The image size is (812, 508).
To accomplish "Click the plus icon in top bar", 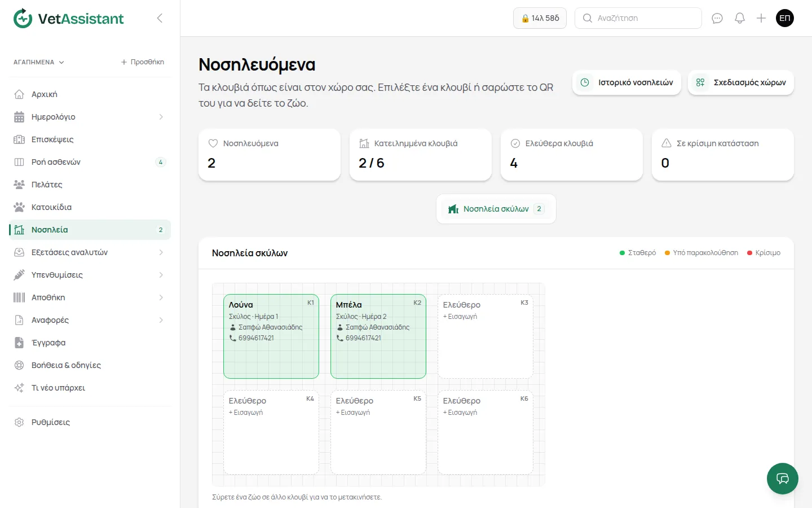I will 761,18.
